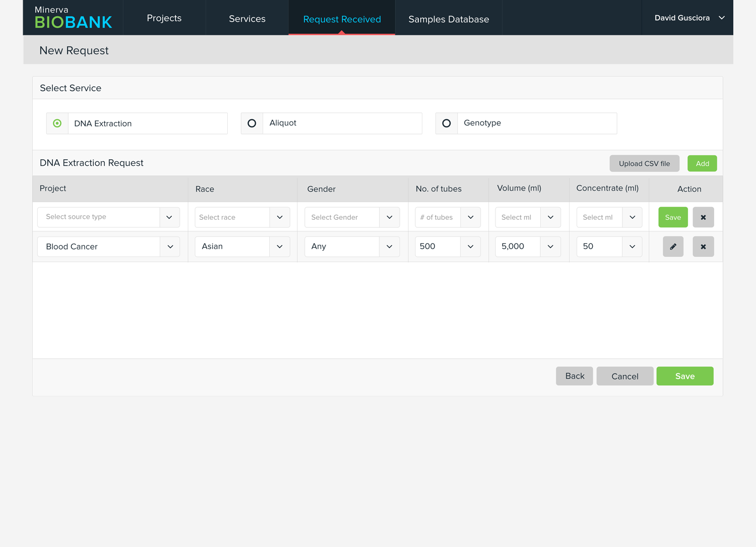
Task: Switch to Samples Database tab
Action: click(449, 19)
